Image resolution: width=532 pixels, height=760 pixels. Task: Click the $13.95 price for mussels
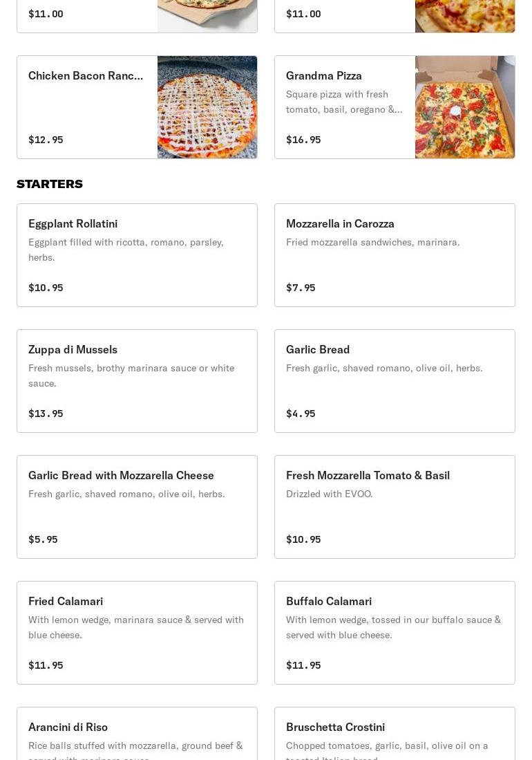pyautogui.click(x=46, y=414)
